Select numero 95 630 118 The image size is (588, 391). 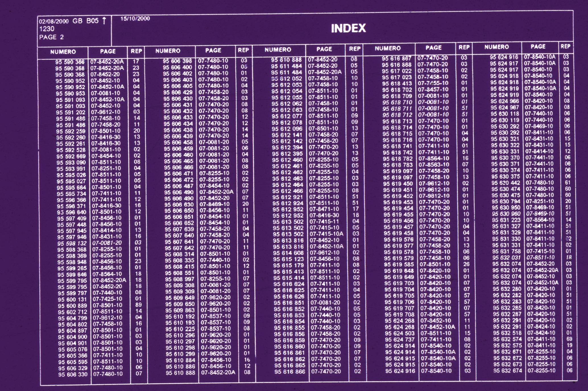[x=505, y=114]
